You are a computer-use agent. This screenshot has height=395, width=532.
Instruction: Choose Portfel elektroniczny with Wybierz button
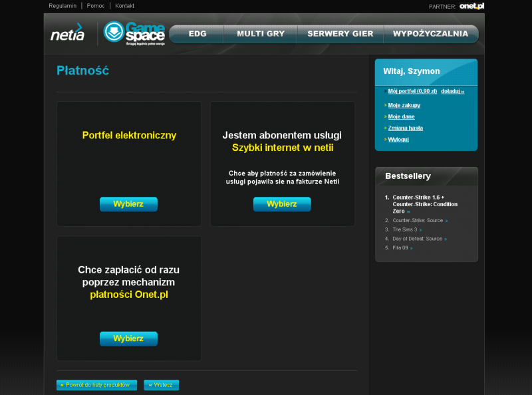point(128,204)
